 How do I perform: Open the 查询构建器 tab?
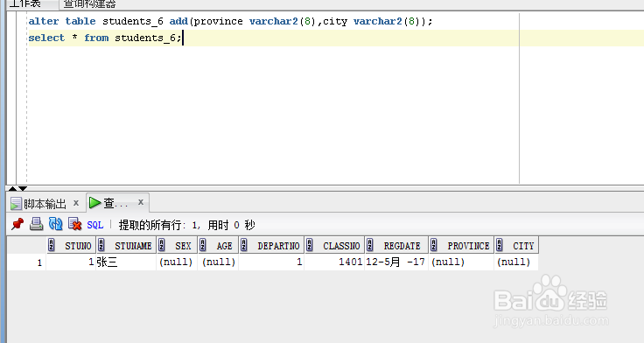89,4
